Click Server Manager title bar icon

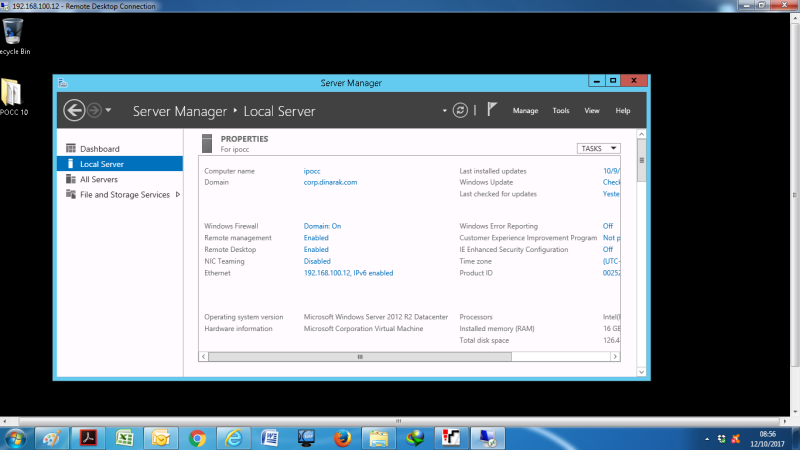(63, 83)
